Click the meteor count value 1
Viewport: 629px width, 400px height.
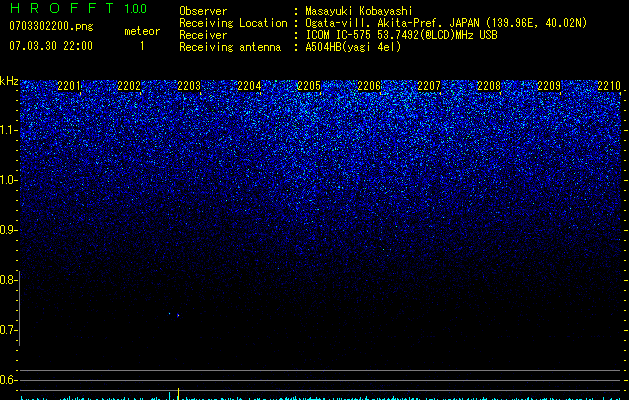[x=142, y=46]
